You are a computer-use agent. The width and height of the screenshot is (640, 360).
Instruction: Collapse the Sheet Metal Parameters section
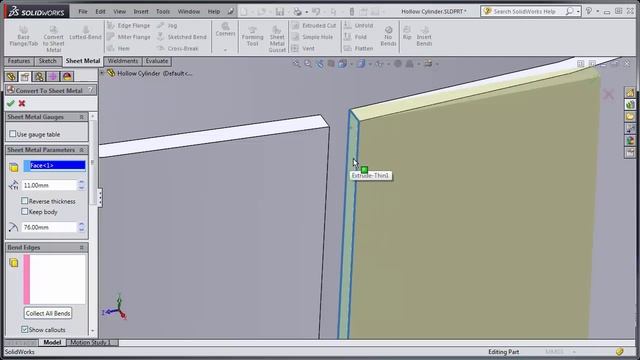81,150
